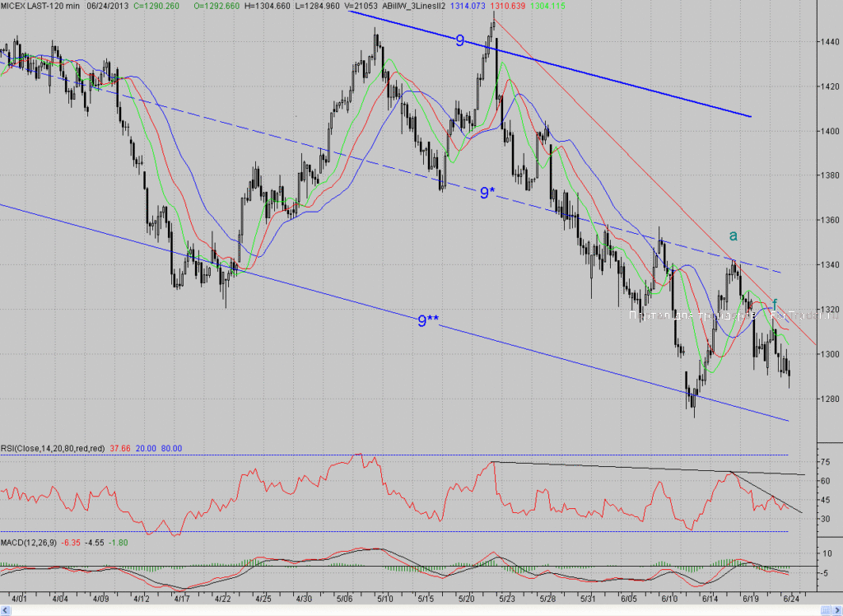Viewport: 843px width, 616px height.
Task: Click the 5/23 date marker on the time axis
Action: click(x=506, y=598)
